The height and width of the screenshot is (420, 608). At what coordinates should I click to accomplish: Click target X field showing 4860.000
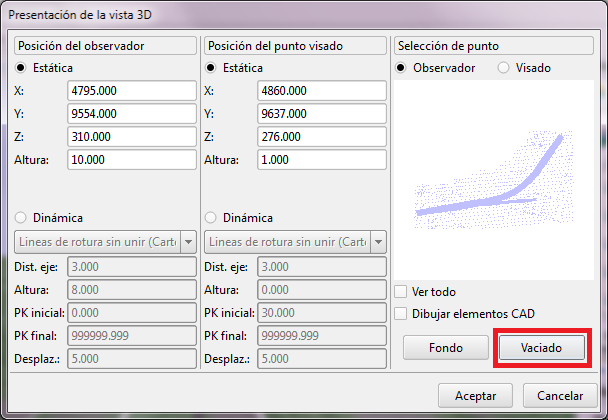click(322, 91)
